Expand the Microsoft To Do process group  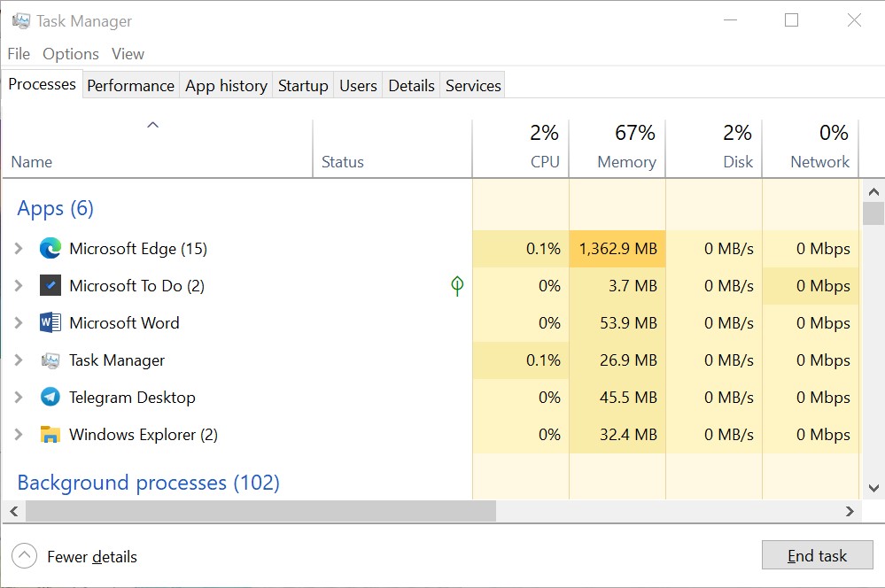[x=19, y=286]
